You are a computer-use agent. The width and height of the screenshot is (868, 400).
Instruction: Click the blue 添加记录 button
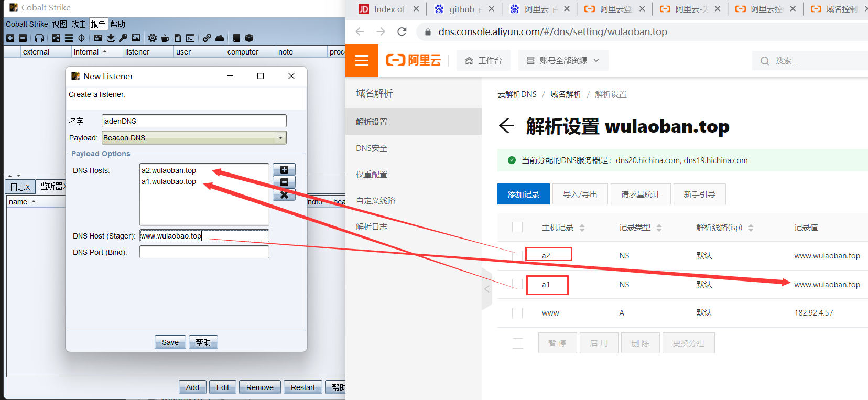tap(523, 194)
